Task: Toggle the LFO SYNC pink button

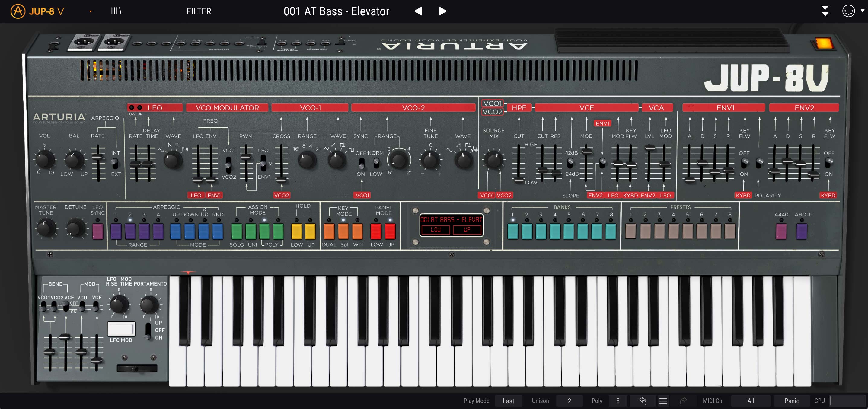Action: [x=98, y=232]
